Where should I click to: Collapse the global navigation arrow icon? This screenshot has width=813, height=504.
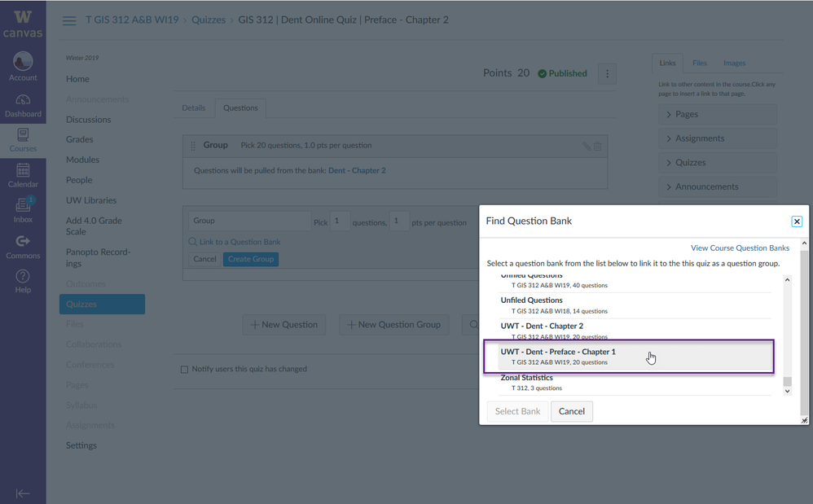click(x=23, y=493)
